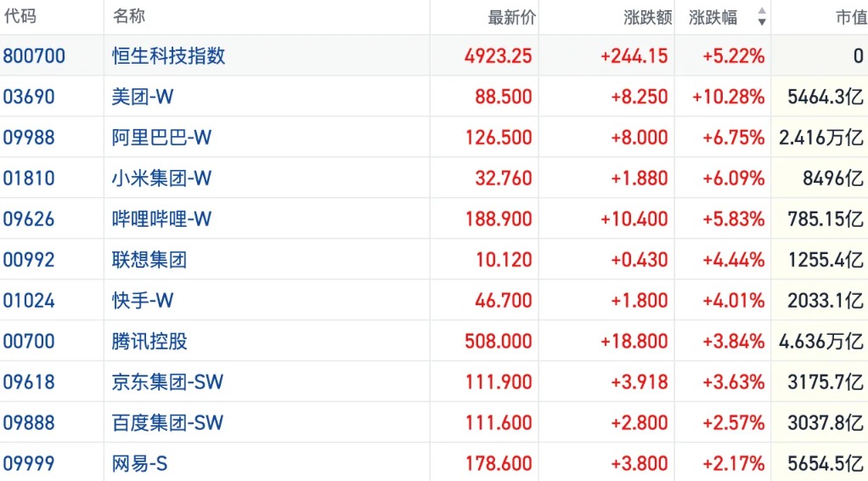868x481 pixels.
Task: Click the 代码 column header
Action: tap(20, 17)
